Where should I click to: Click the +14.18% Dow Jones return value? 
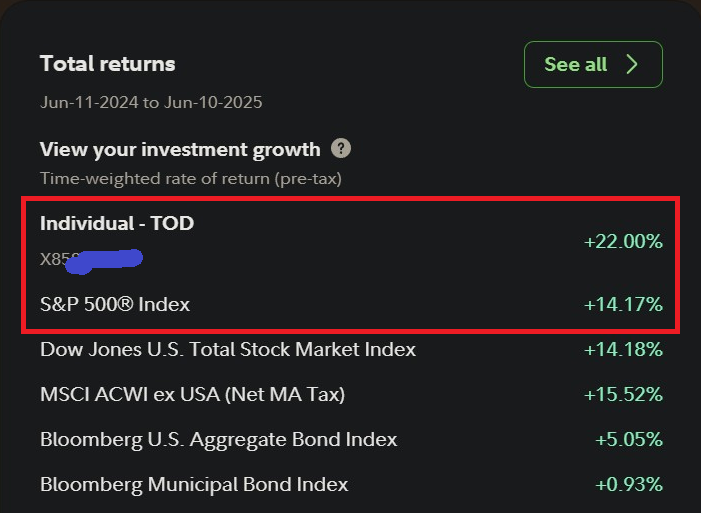(623, 350)
